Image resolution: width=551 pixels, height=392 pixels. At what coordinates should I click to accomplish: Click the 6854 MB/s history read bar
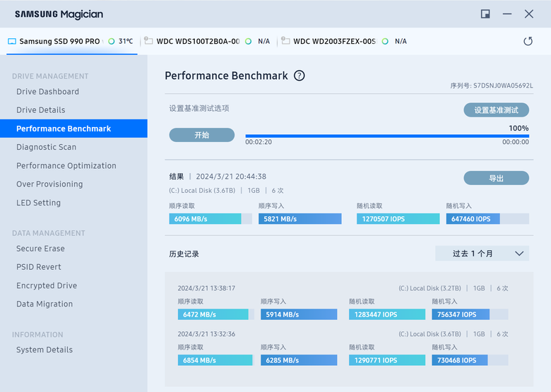point(215,360)
